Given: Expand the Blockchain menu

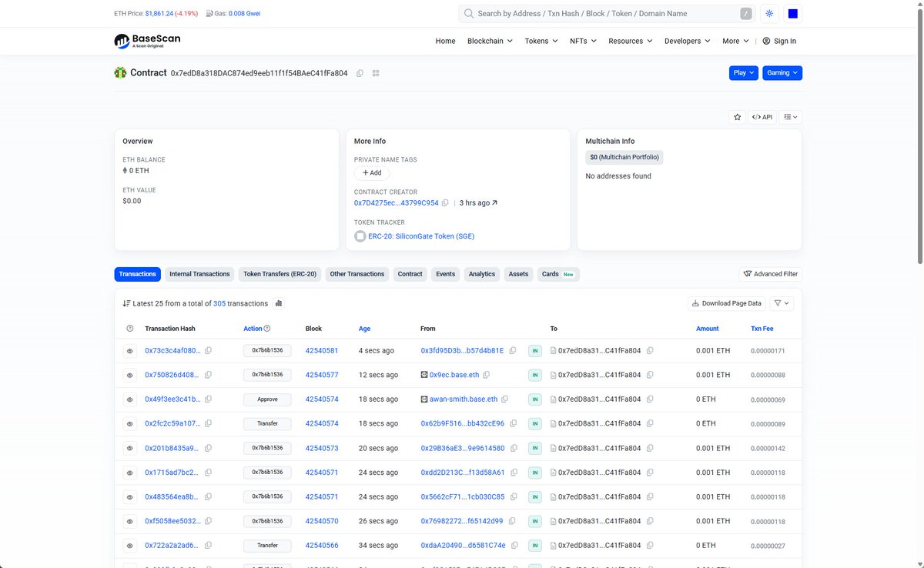Looking at the screenshot, I should pos(490,41).
